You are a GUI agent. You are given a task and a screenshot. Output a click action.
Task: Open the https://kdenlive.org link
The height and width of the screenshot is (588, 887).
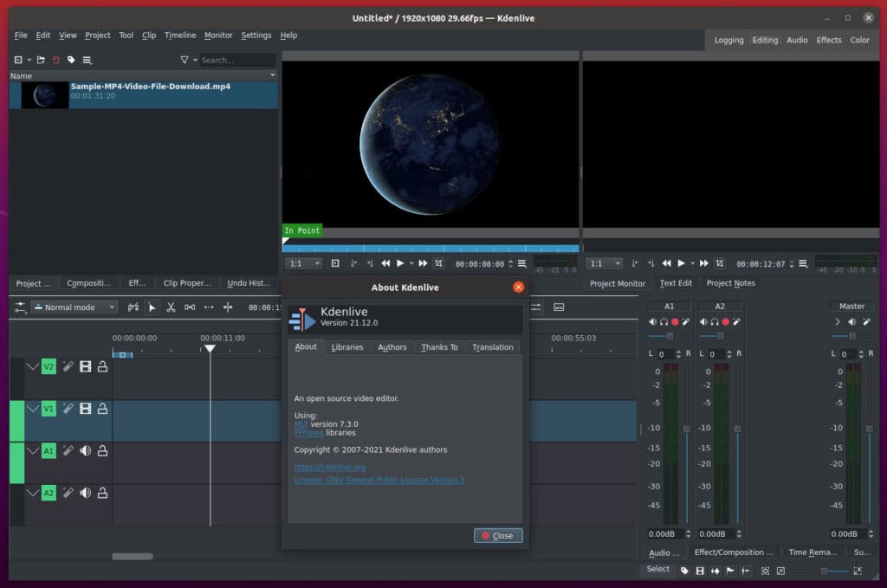pos(330,467)
